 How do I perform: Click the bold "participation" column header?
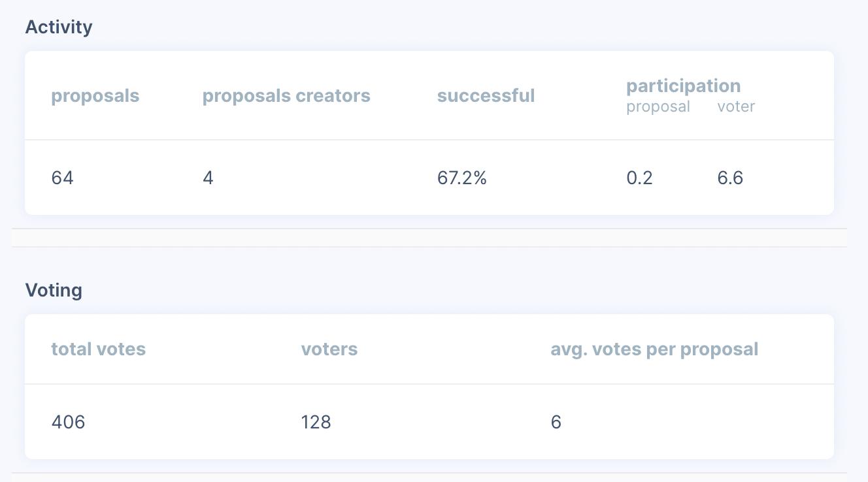pyautogui.click(x=683, y=86)
